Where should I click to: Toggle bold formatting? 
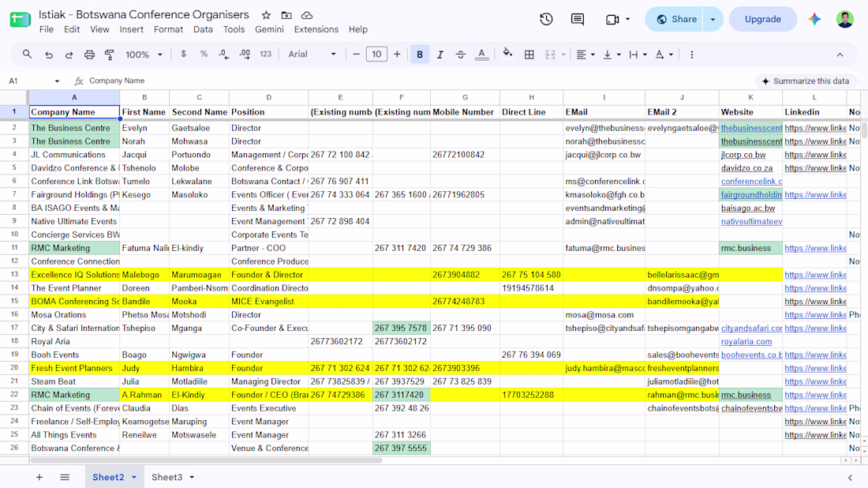(x=420, y=54)
